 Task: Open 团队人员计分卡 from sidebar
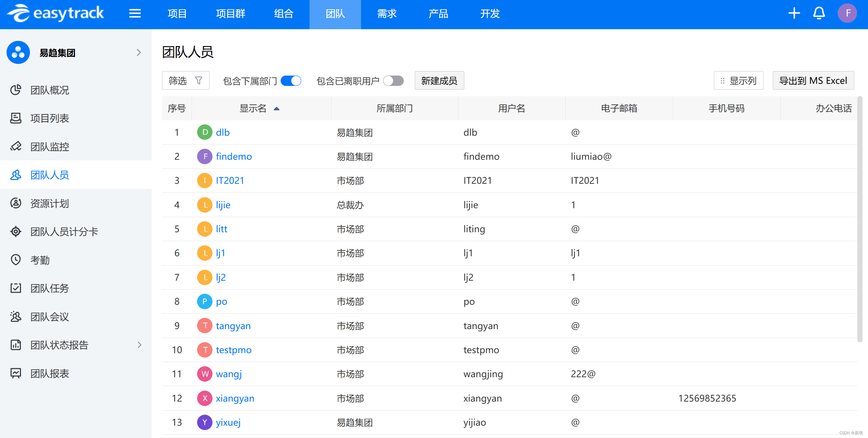click(x=76, y=232)
